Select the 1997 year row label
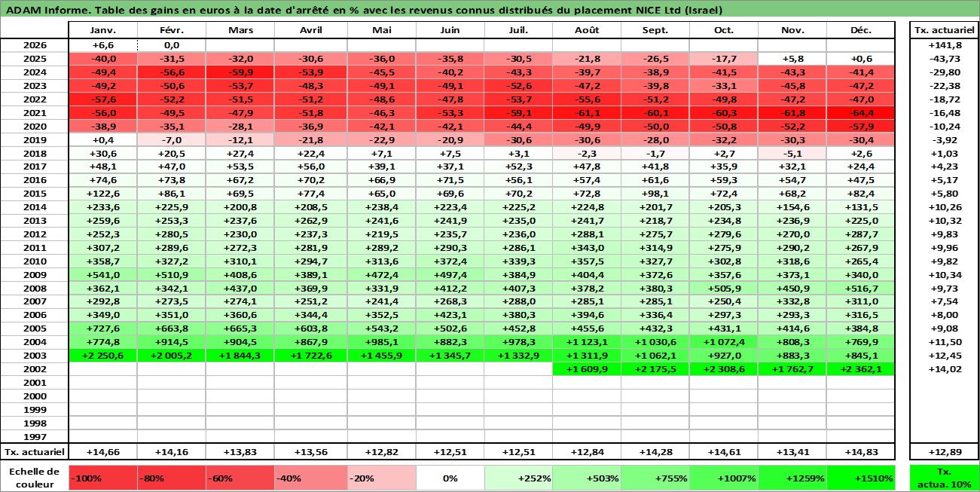The height and width of the screenshot is (492, 980). [x=34, y=436]
